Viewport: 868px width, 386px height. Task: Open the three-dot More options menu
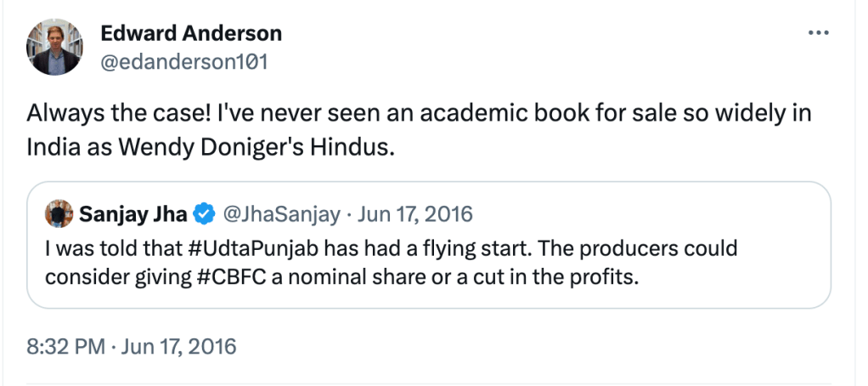coord(818,33)
